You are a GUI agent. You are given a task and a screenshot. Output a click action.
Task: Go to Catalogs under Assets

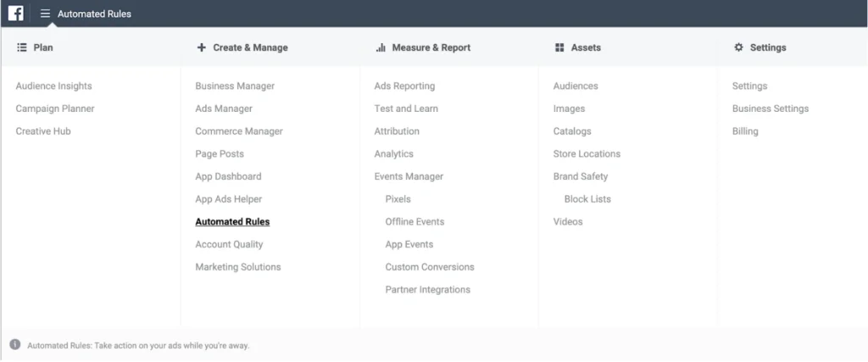pyautogui.click(x=572, y=131)
